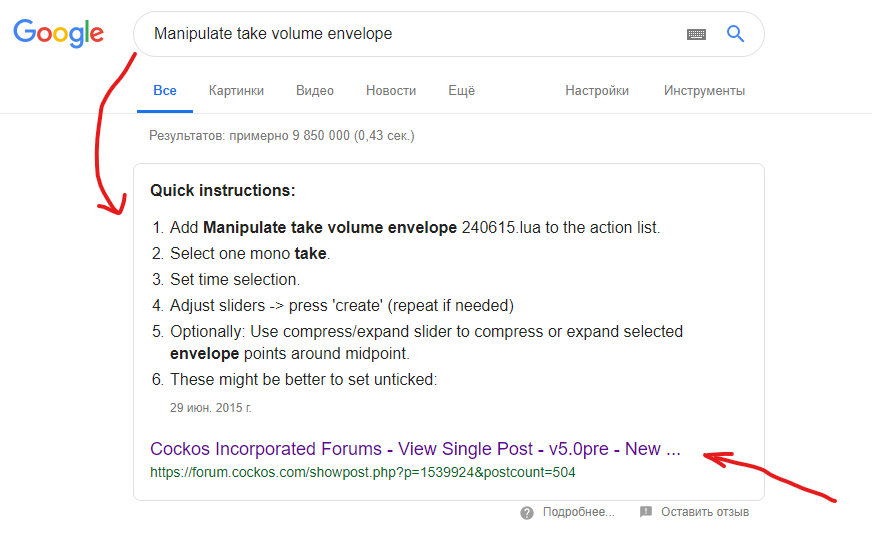This screenshot has width=872, height=551.
Task: Click the question mark icon near Подробнее
Action: 526,512
